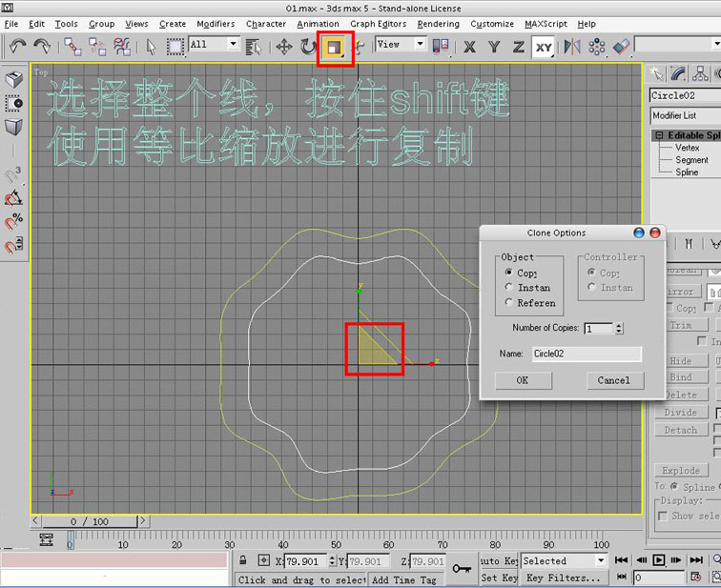Toggle the 3D Snap button
The width and height of the screenshot is (721, 588).
tap(13, 174)
